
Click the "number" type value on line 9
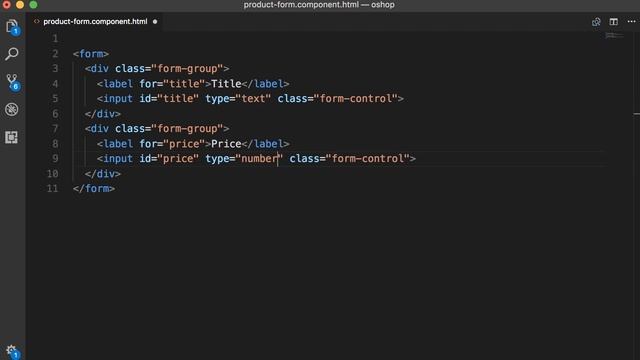click(259, 159)
